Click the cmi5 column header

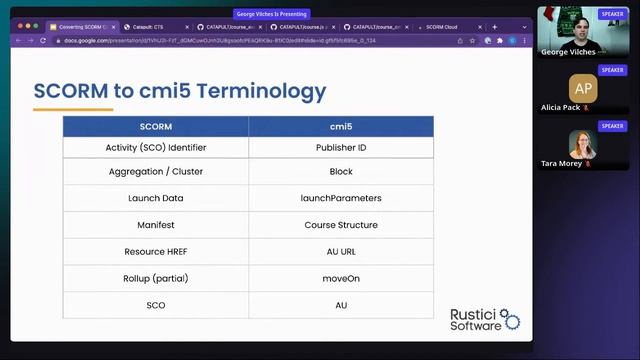click(341, 127)
